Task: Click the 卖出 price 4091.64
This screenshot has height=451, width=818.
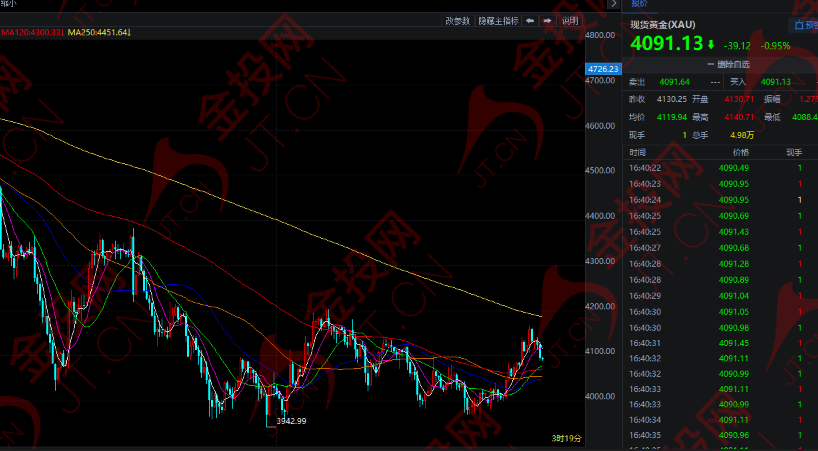Action: tap(675, 82)
